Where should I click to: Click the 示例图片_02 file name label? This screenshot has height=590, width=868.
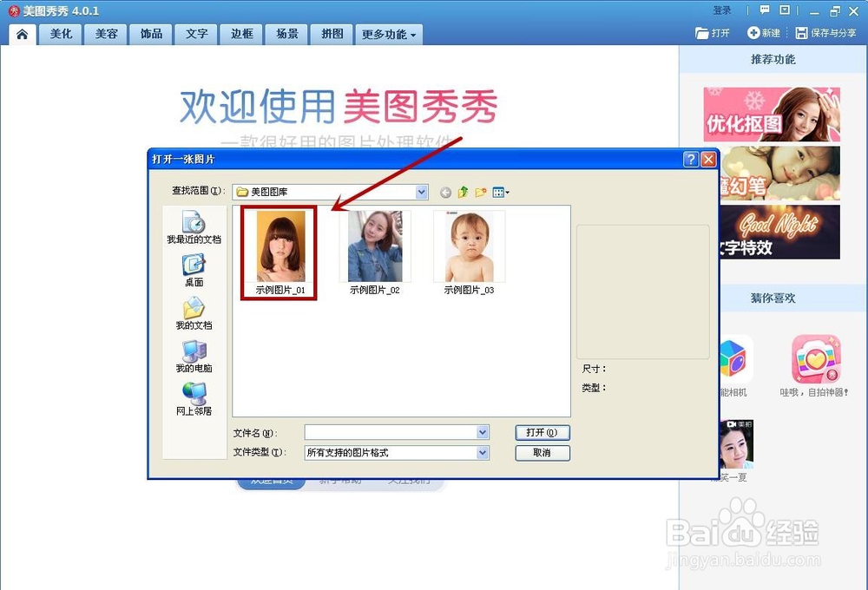375,290
